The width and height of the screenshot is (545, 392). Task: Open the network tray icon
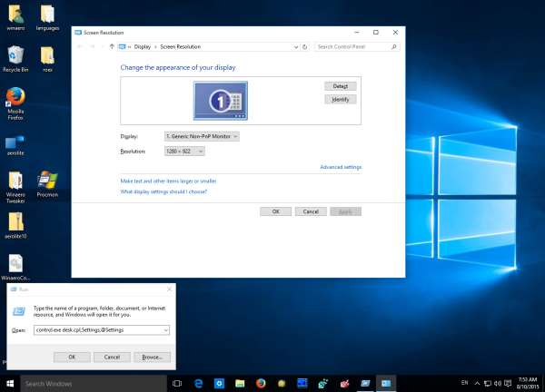coord(488,383)
